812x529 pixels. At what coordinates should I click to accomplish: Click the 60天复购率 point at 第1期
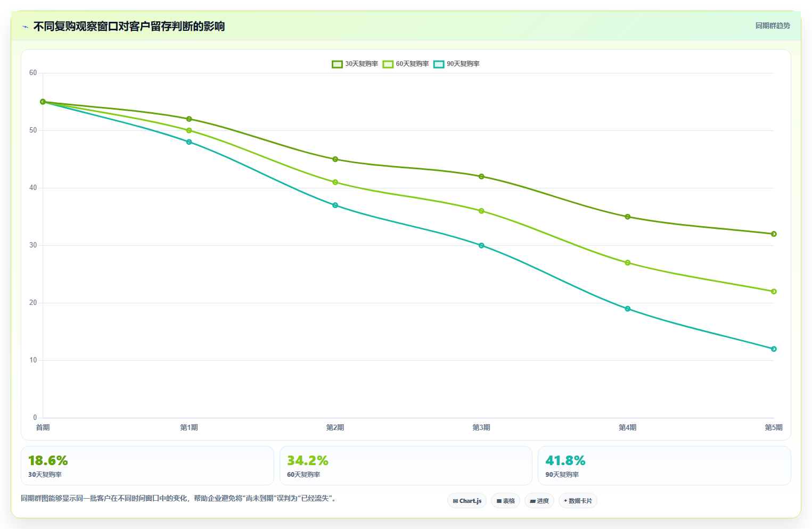[x=189, y=130]
